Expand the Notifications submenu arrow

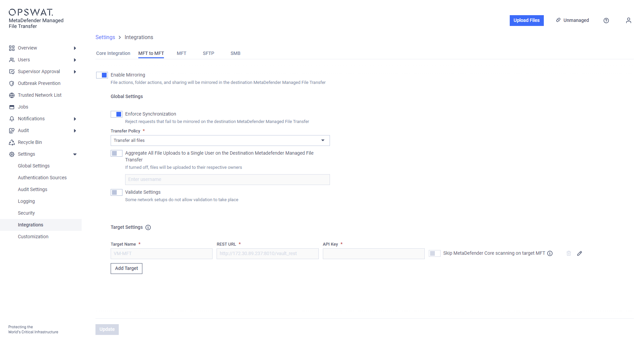tap(75, 119)
